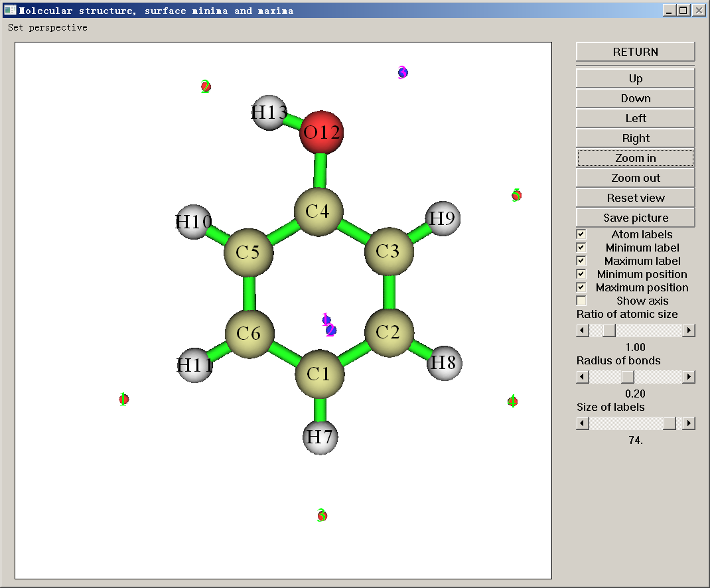Rotate view with Down button
Image resolution: width=710 pixels, height=588 pixels.
(635, 98)
